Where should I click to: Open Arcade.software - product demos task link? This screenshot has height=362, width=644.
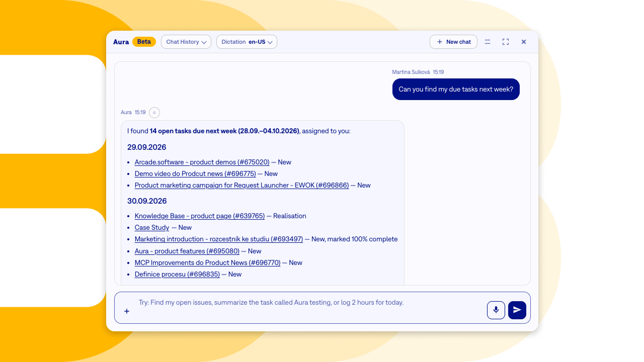coord(202,162)
